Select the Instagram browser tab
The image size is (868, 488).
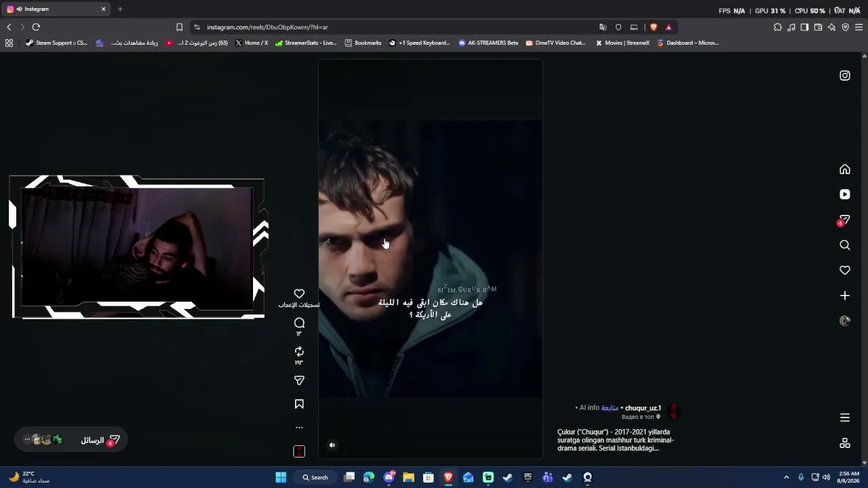pos(56,9)
